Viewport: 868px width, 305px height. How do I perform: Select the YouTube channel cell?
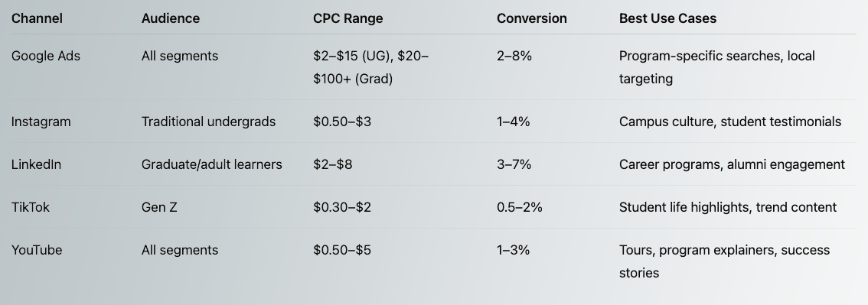pyautogui.click(x=37, y=250)
